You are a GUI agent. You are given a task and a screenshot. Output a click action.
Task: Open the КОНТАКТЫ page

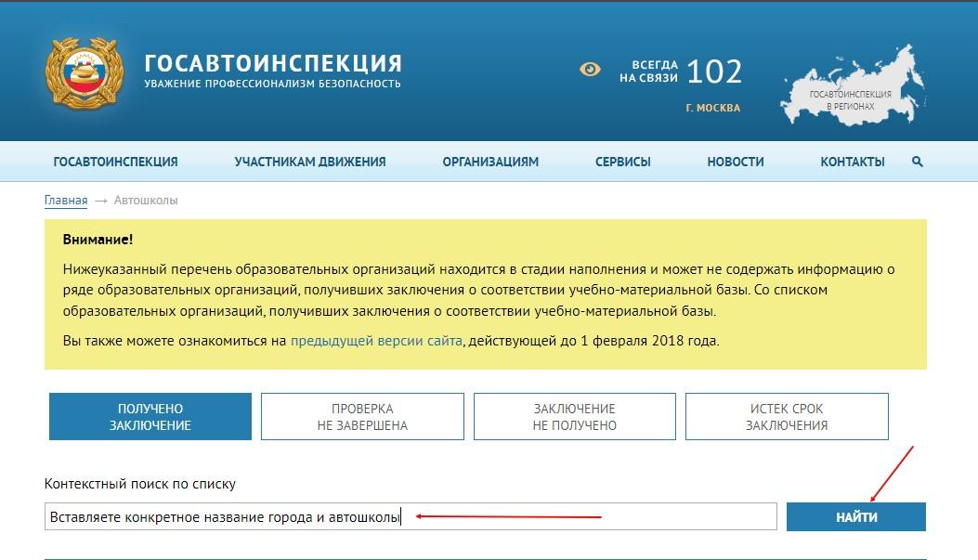pyautogui.click(x=852, y=162)
